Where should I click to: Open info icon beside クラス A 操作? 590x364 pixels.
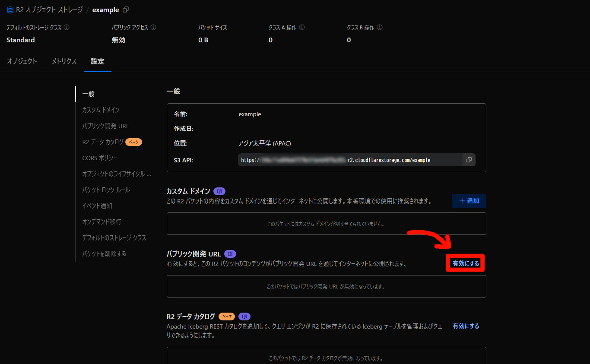pyautogui.click(x=302, y=27)
